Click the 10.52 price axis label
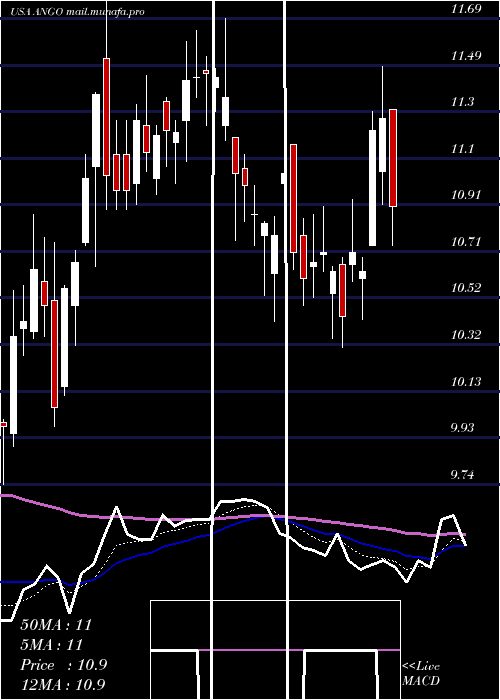The width and height of the screenshot is (500, 700). [x=466, y=288]
